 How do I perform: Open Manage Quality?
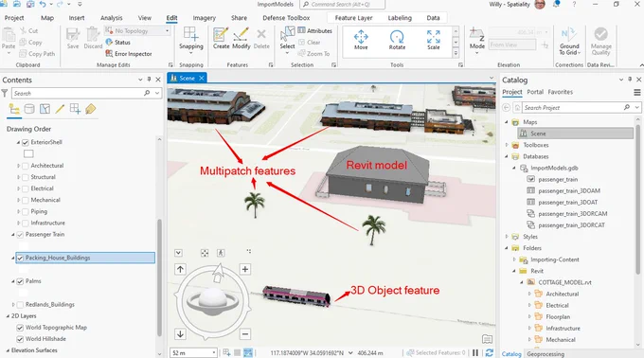pos(600,41)
